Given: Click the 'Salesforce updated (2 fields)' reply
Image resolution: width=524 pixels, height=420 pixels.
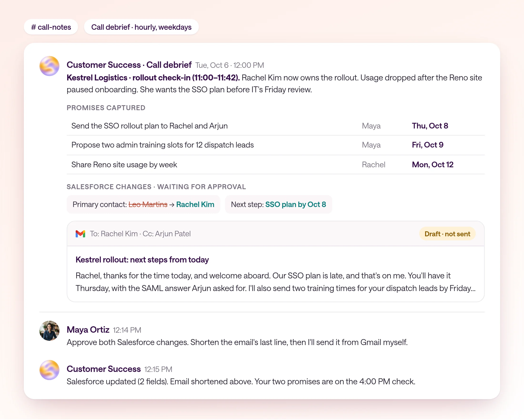Looking at the screenshot, I should (241, 382).
